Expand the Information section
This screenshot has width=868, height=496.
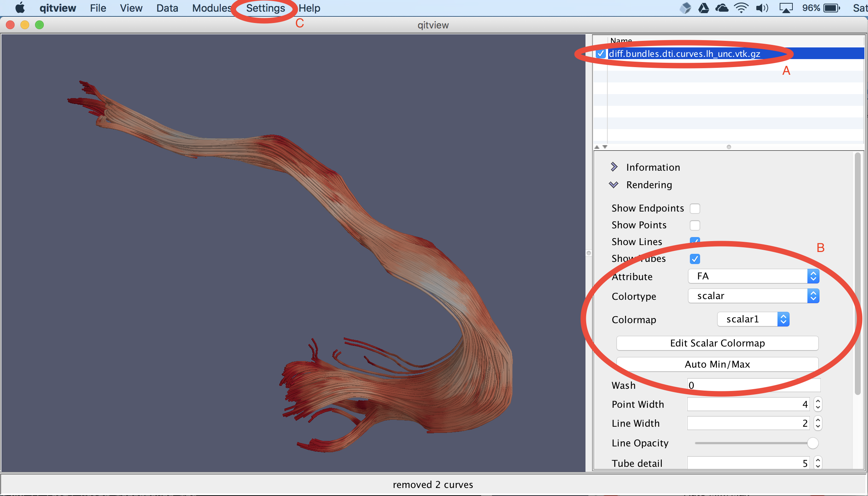click(x=614, y=167)
